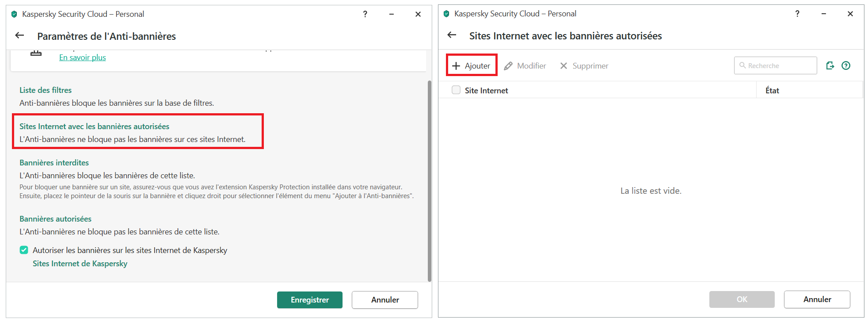This screenshot has width=868, height=322.
Task: Go back in Paramètres de l'Anti-bannières window
Action: pyautogui.click(x=19, y=35)
